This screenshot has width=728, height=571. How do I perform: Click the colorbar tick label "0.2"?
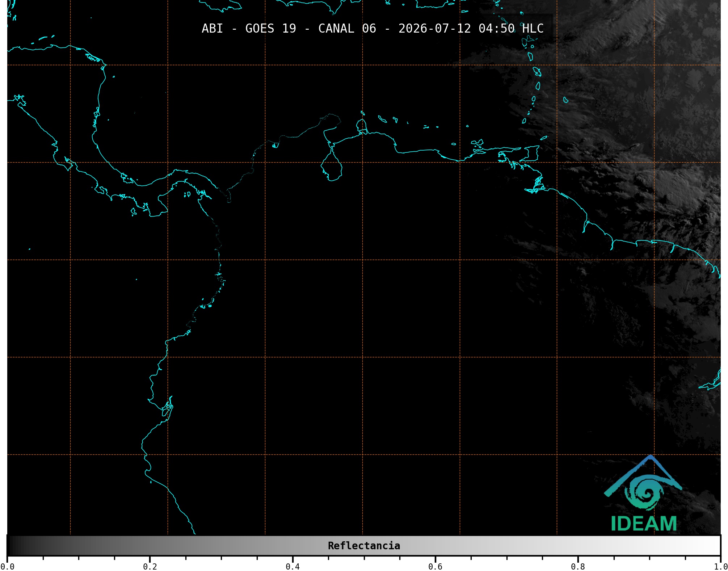click(x=150, y=567)
